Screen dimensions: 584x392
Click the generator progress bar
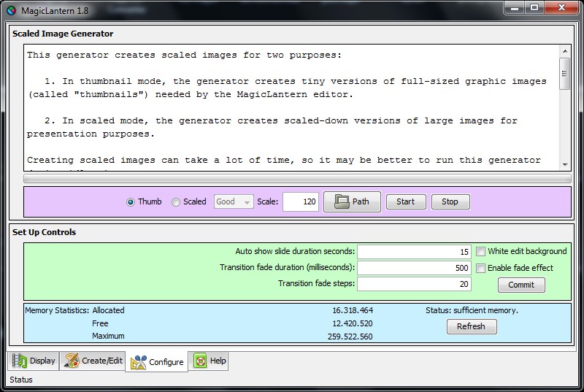pos(297,179)
